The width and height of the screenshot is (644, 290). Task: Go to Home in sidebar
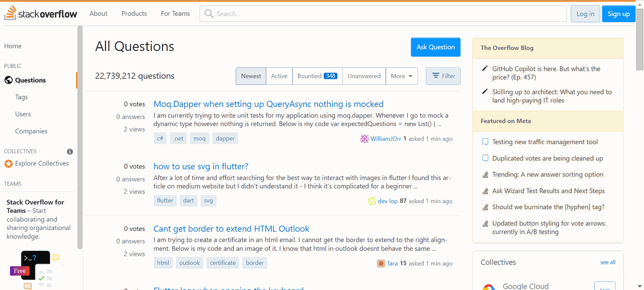click(x=13, y=46)
